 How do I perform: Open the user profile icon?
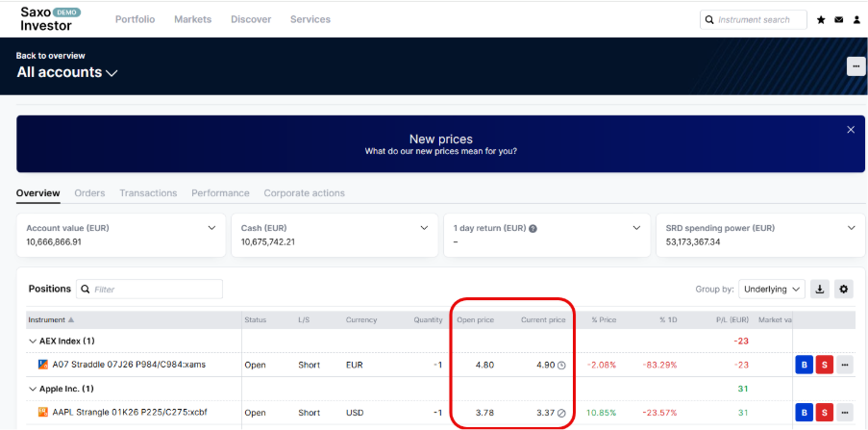856,19
